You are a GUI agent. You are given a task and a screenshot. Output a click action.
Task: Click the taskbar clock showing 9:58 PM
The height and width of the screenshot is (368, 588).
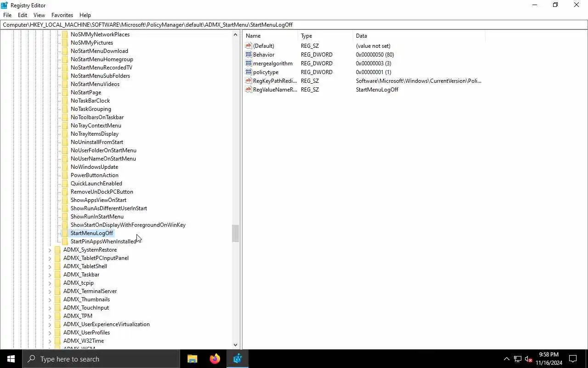pos(548,359)
